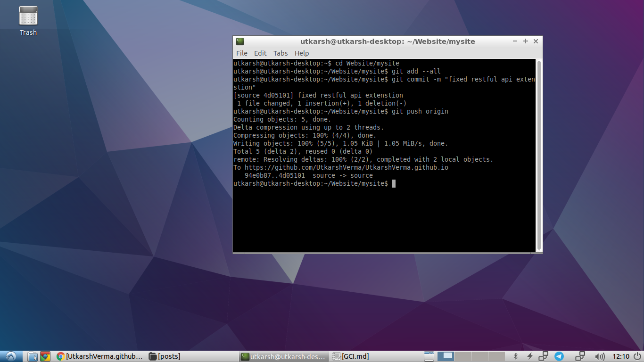Image resolution: width=644 pixels, height=362 pixels.
Task: Open the Bluetooth system tray icon
Action: [515, 356]
